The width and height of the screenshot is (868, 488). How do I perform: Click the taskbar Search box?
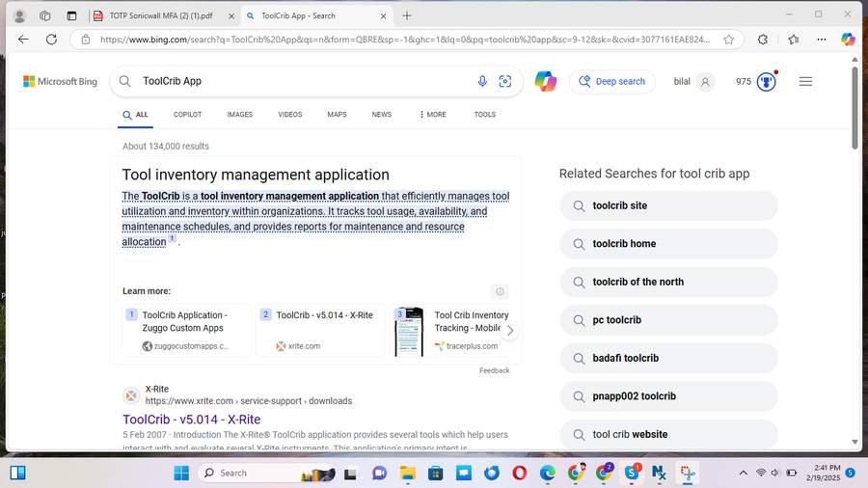coord(266,474)
